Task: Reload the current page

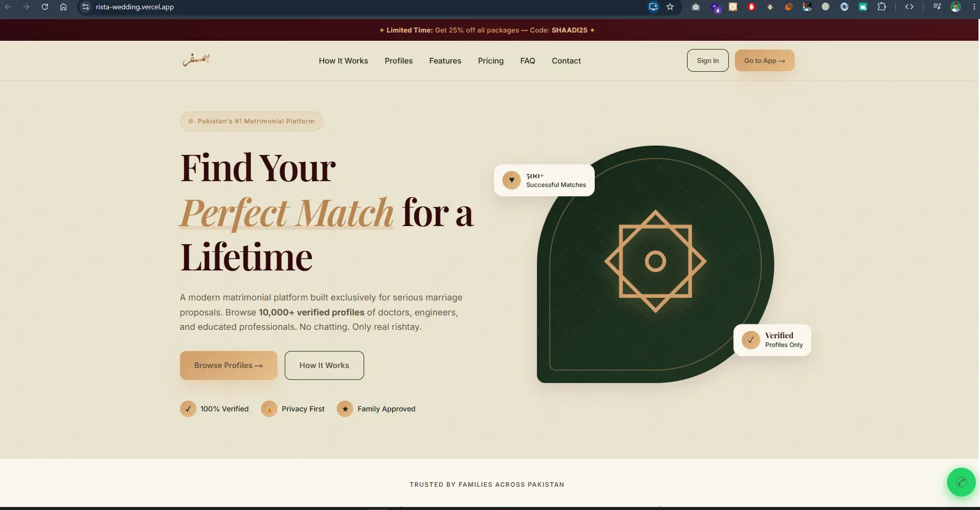Action: [x=45, y=7]
